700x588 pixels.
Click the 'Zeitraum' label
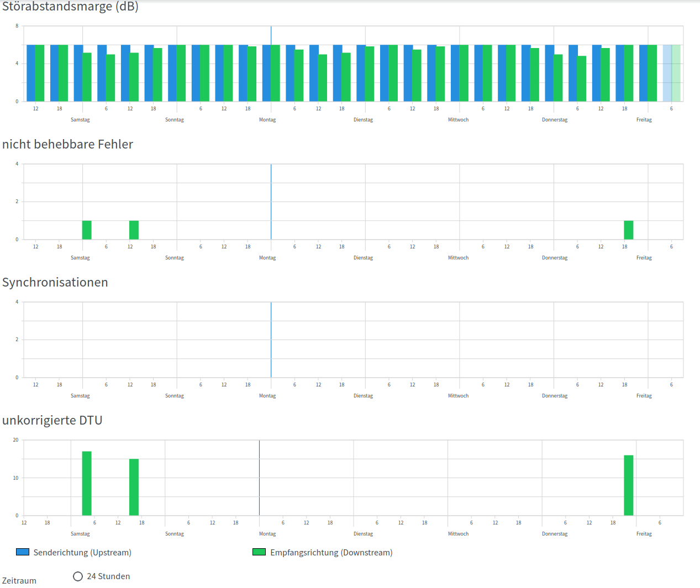[x=19, y=581]
